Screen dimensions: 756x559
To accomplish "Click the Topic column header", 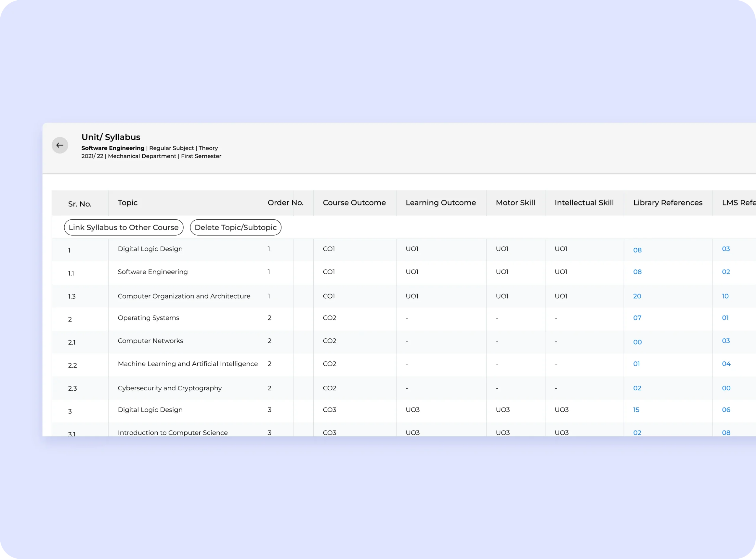I will pyautogui.click(x=128, y=203).
